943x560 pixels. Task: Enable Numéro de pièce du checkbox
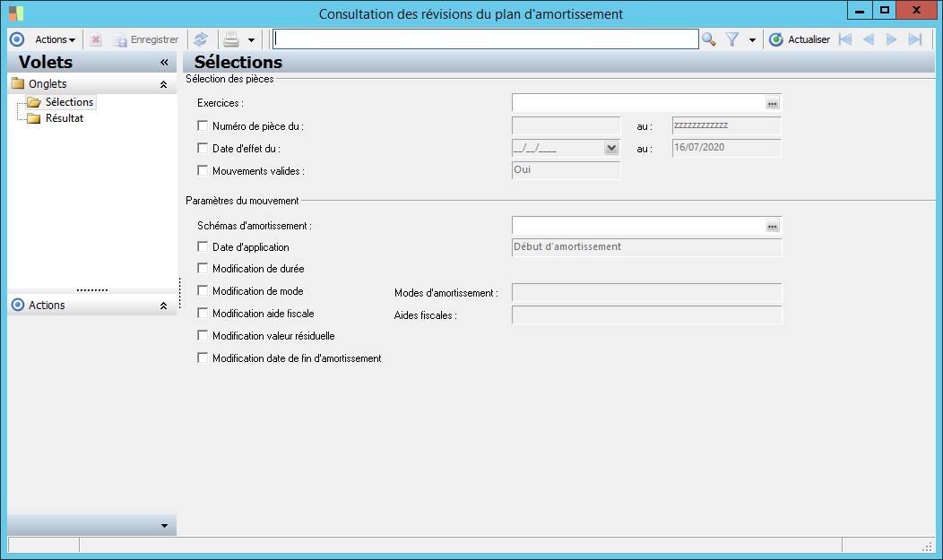coord(203,126)
